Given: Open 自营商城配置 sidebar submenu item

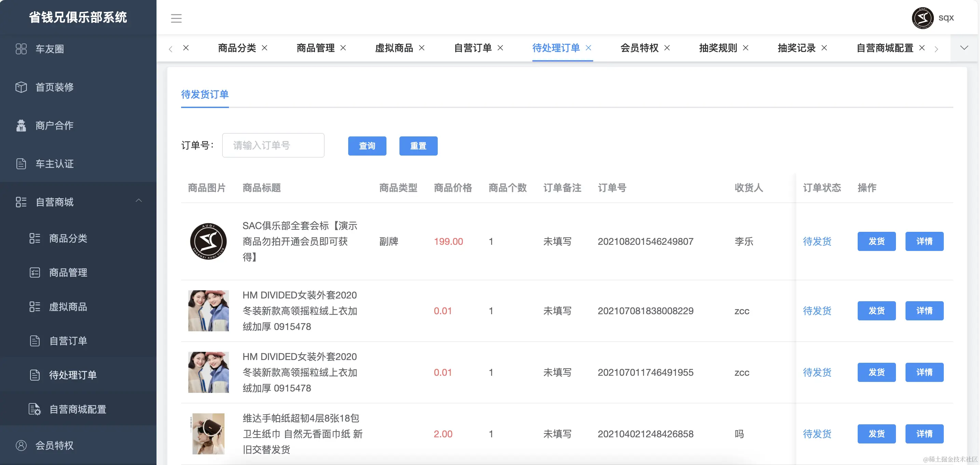Looking at the screenshot, I should tap(78, 410).
